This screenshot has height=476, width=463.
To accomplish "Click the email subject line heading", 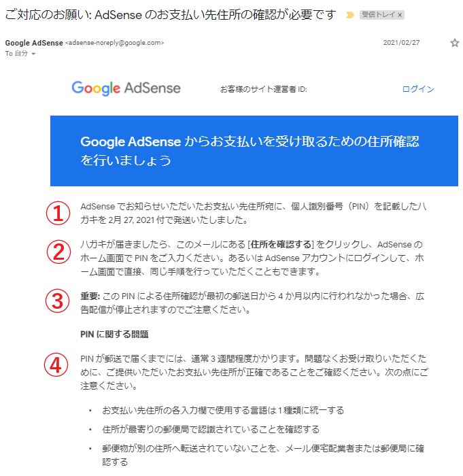I will [x=171, y=14].
